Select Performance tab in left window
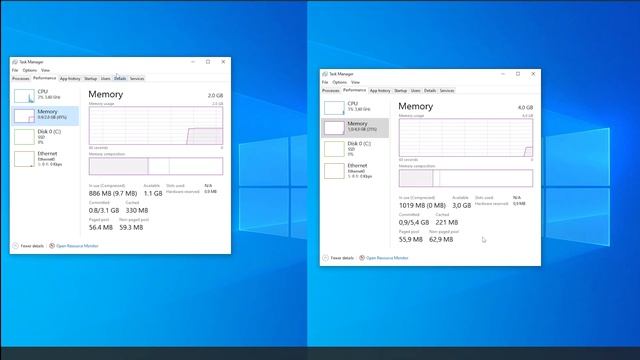640x360 pixels. (44, 78)
